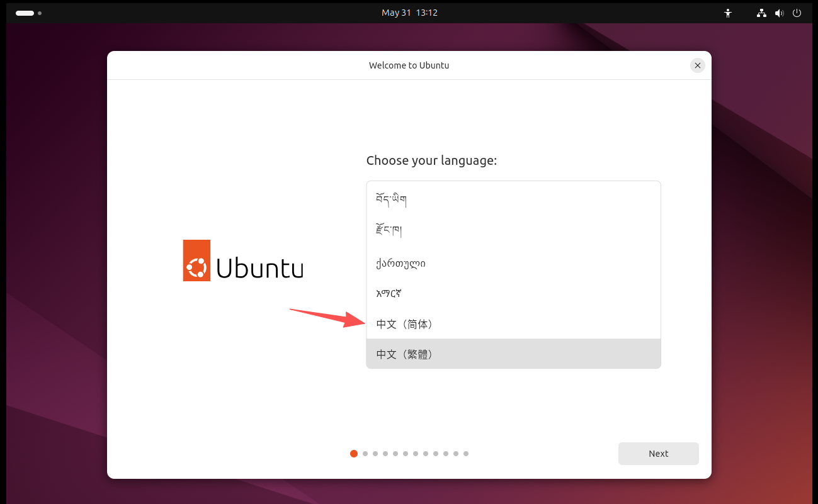Open the accessibility menu in top bar

click(728, 13)
